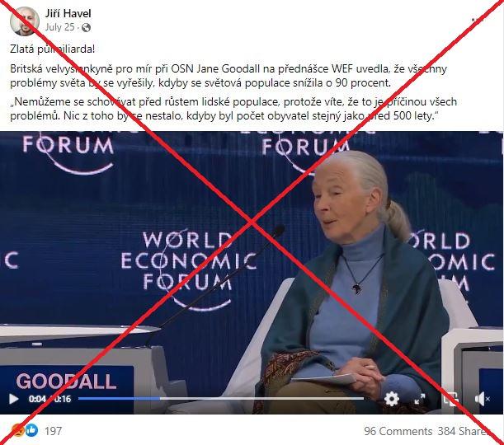Unmute the video speaker icon
504x445 pixels.
482,399
